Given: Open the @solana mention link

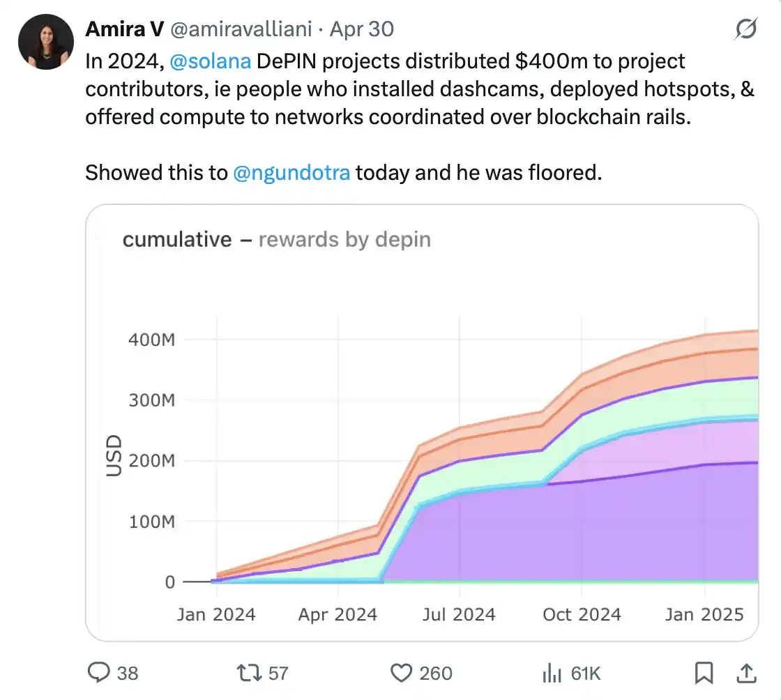Looking at the screenshot, I should click(x=210, y=61).
